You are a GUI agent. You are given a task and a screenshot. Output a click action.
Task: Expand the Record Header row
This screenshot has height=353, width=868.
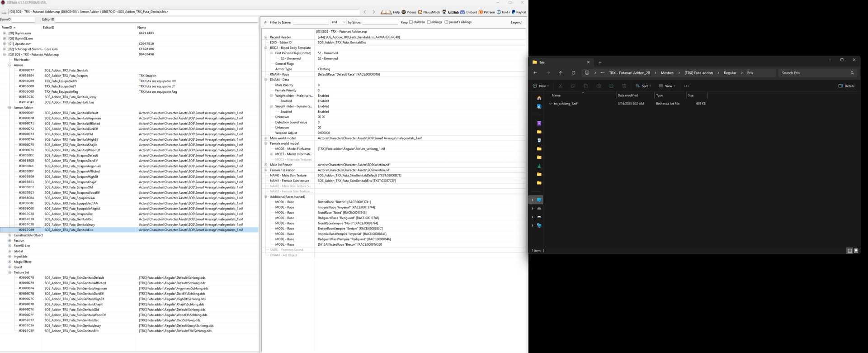pos(266,37)
